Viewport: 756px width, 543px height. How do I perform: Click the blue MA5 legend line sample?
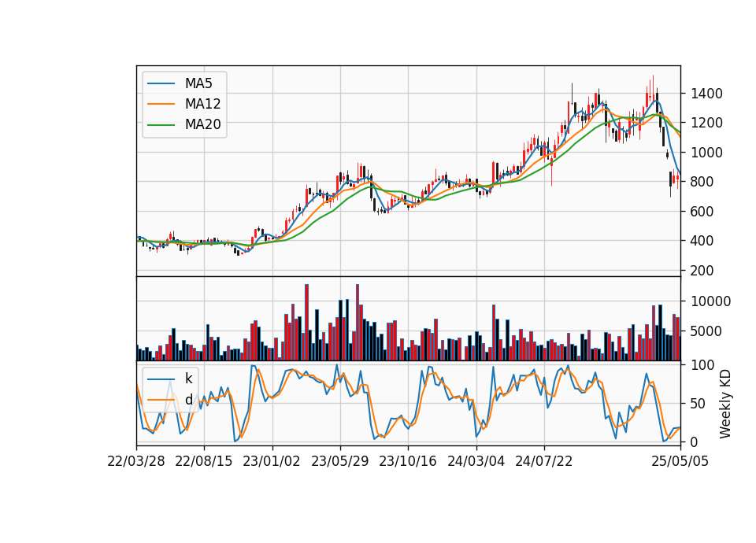click(161, 84)
